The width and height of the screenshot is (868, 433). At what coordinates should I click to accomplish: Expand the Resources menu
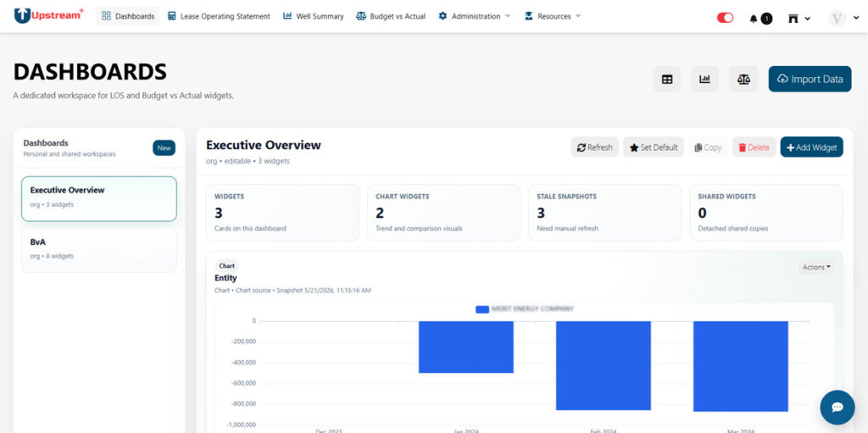[553, 16]
